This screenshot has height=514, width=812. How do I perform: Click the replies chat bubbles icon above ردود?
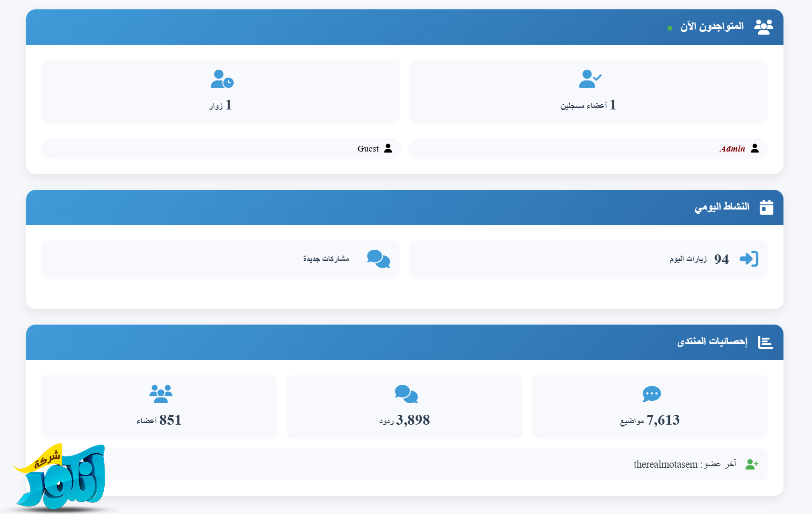point(406,394)
